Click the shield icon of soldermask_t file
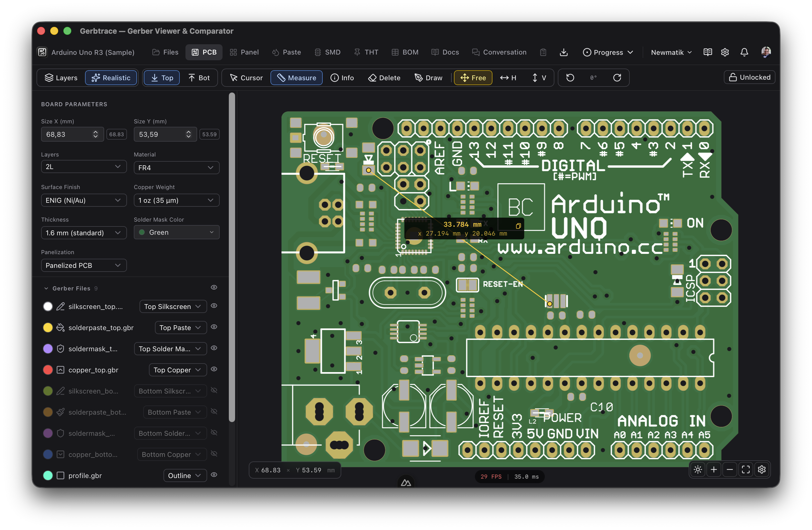Viewport: 812px width, 530px height. coord(60,349)
